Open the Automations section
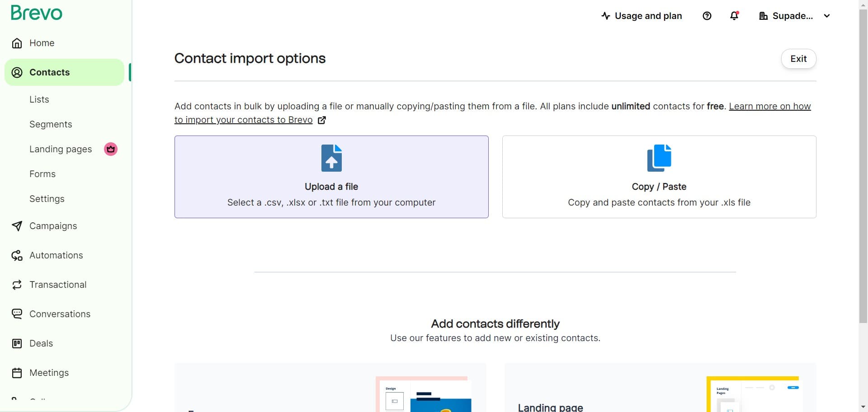The image size is (868, 412). [x=56, y=255]
